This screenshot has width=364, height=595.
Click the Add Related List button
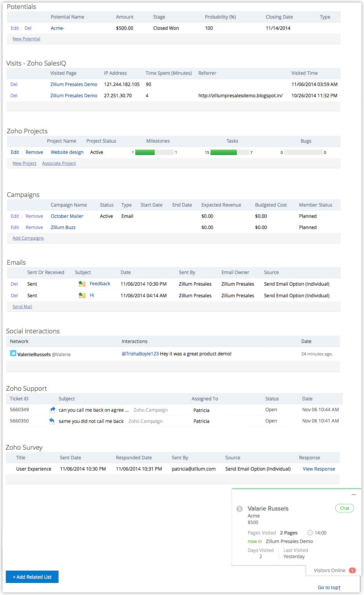pos(32,577)
